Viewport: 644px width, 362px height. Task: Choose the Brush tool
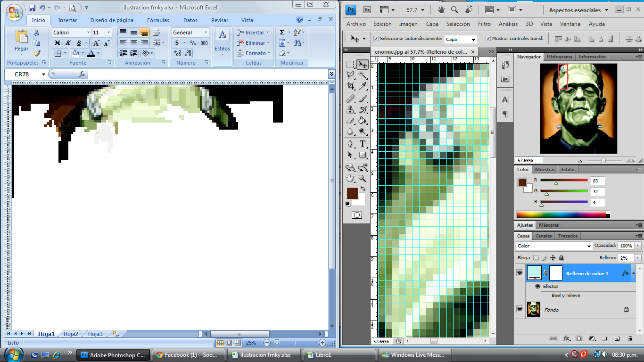(363, 99)
